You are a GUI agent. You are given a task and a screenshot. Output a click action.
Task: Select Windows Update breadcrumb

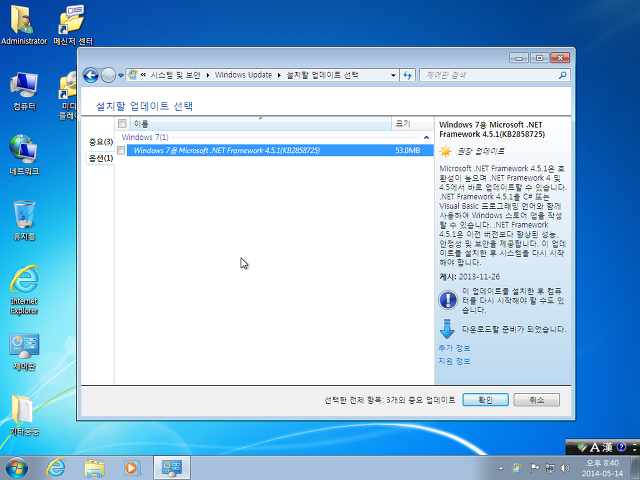243,75
